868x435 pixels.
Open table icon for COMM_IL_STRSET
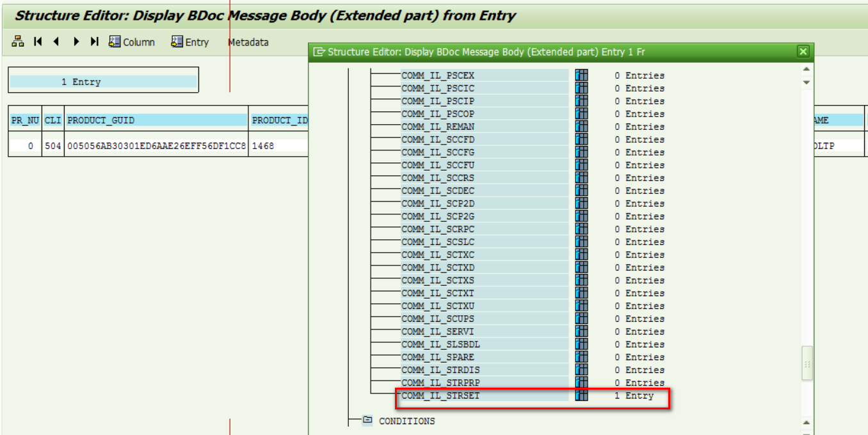click(581, 395)
